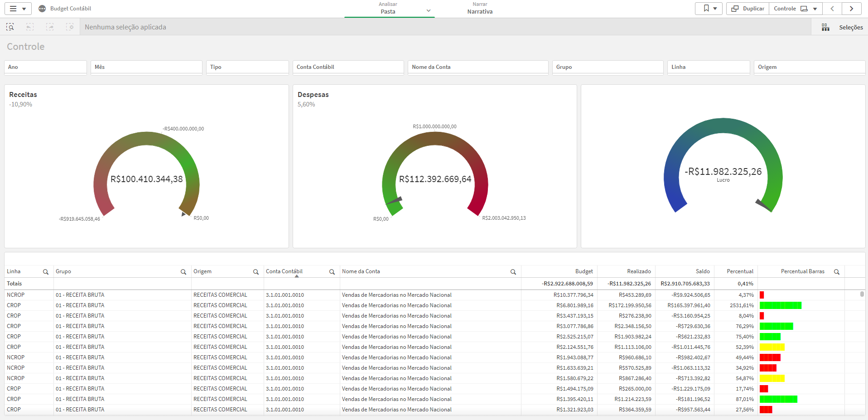Search the Nome da Conta column
Image resolution: width=868 pixels, height=420 pixels.
(x=513, y=271)
